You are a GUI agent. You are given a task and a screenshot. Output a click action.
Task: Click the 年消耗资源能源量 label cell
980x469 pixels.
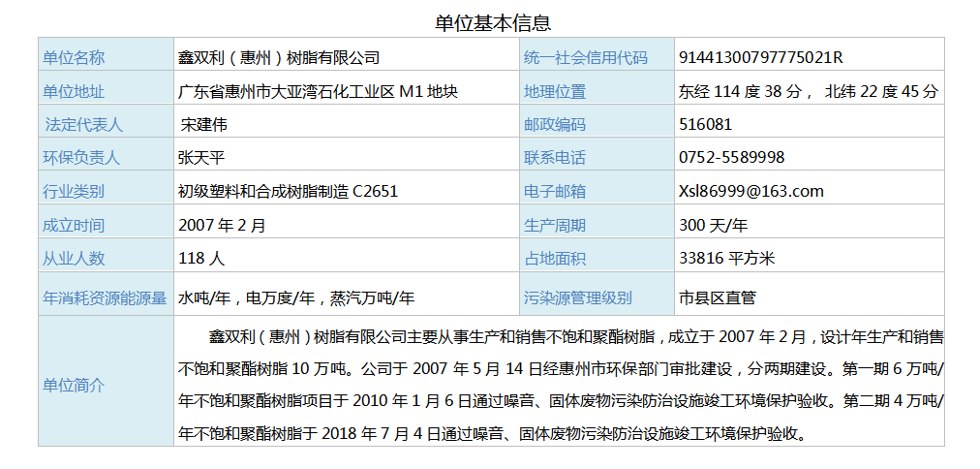pos(105,298)
